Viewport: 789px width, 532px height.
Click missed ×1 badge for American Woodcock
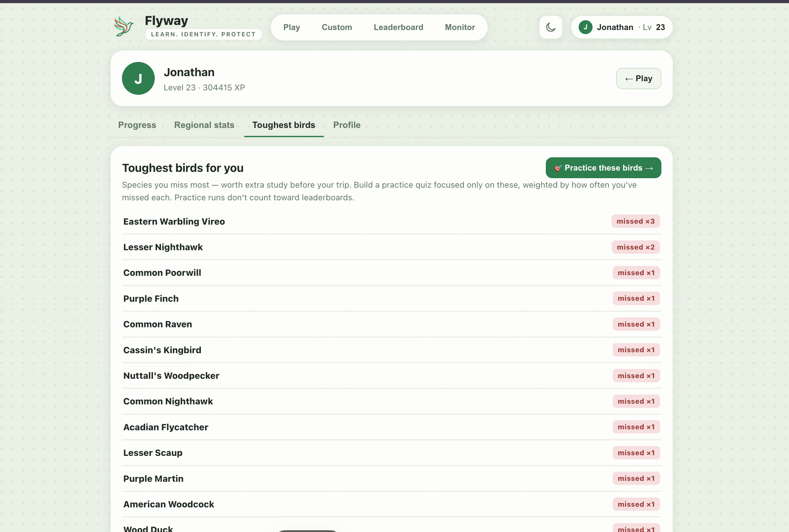coord(636,504)
